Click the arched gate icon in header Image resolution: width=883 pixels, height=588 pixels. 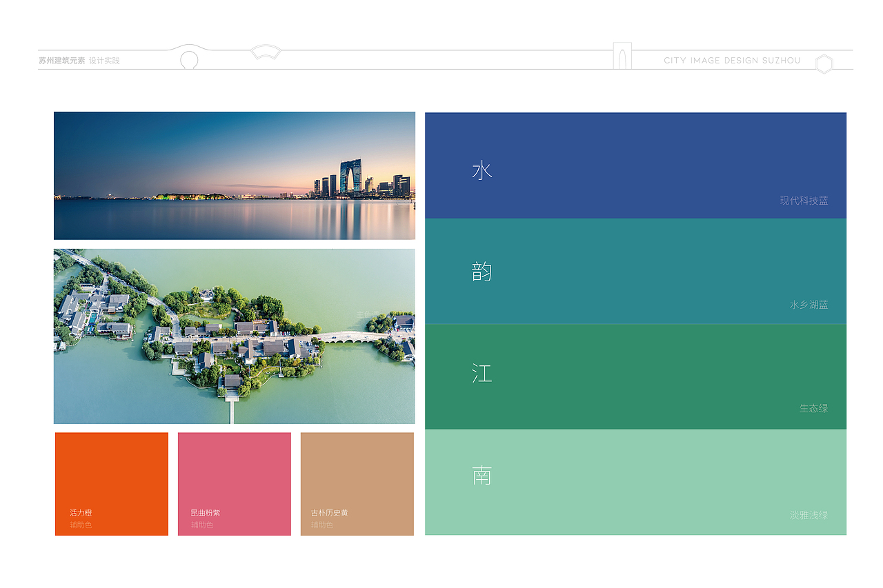click(622, 56)
